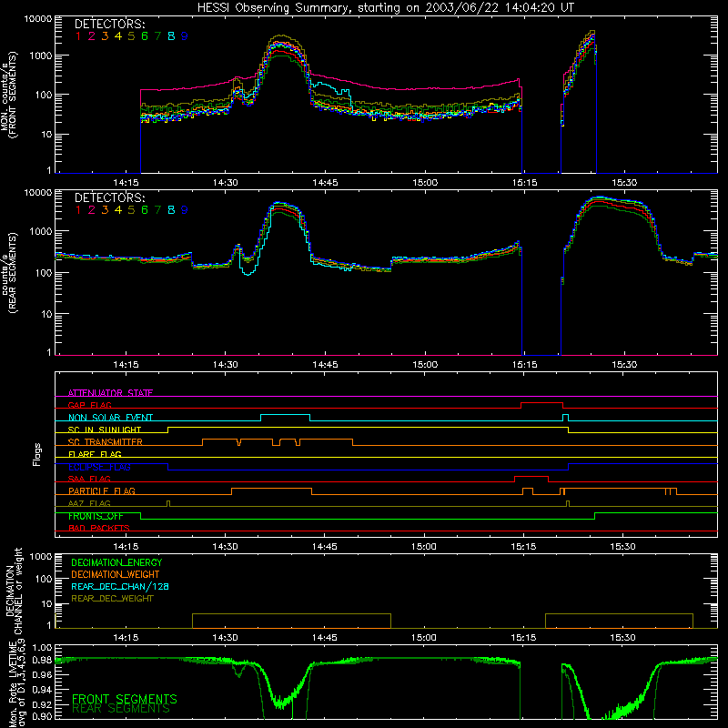Click REAR SEGMENTS label in livetime plot

click(x=121, y=709)
